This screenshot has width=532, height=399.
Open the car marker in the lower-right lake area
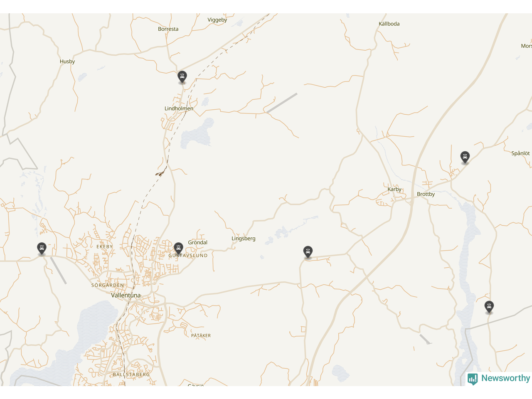489,307
